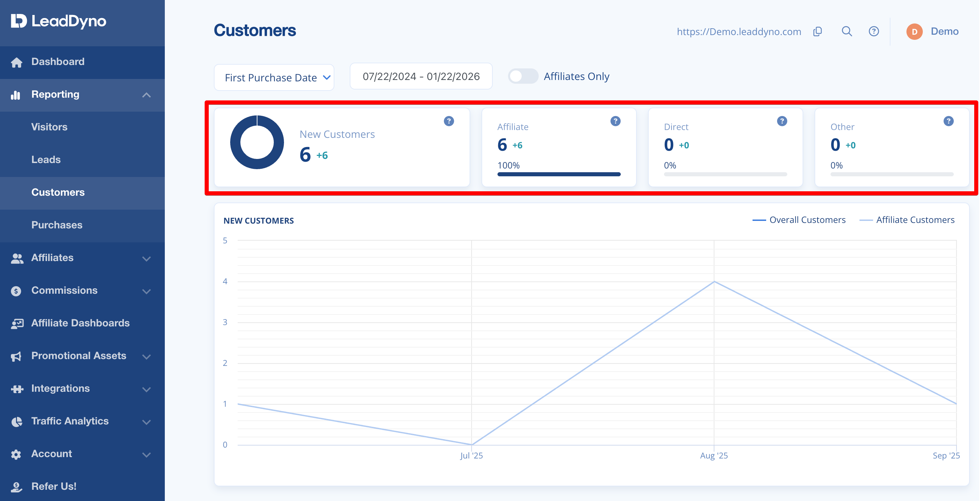Go to Dashboard in sidebar
Screen dimensions: 980x501
(82, 62)
